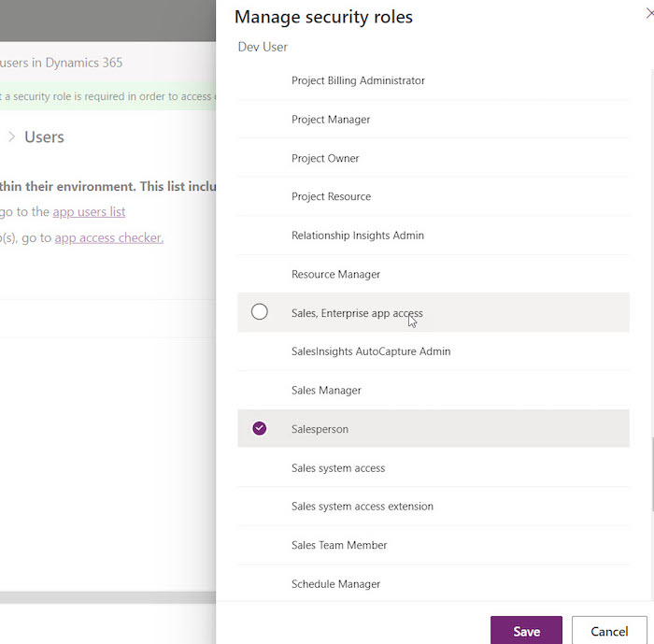654x644 pixels.
Task: Click the Dev User name label
Action: point(263,47)
